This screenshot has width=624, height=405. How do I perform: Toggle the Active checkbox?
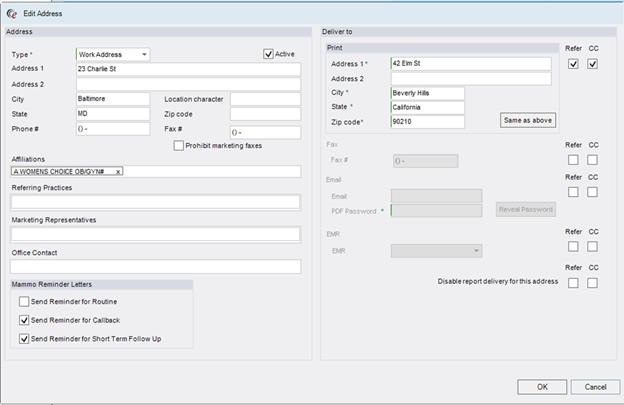[x=268, y=54]
